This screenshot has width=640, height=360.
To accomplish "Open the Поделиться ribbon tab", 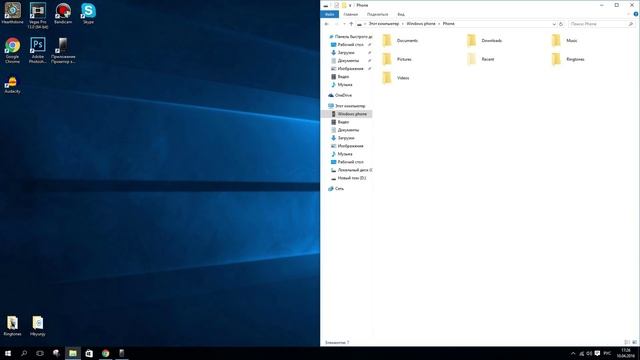I will click(377, 14).
